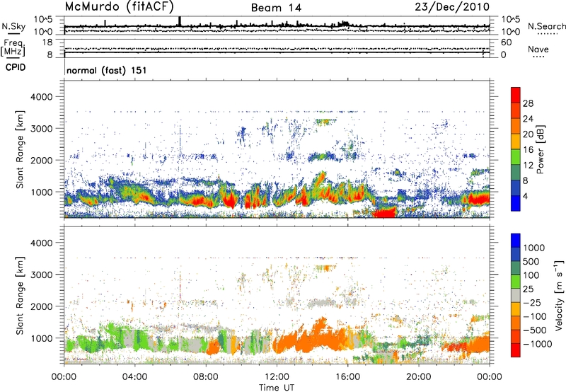Click the "Power [dB]" colorbar title
Screen dimensions: 566x392
click(x=541, y=149)
